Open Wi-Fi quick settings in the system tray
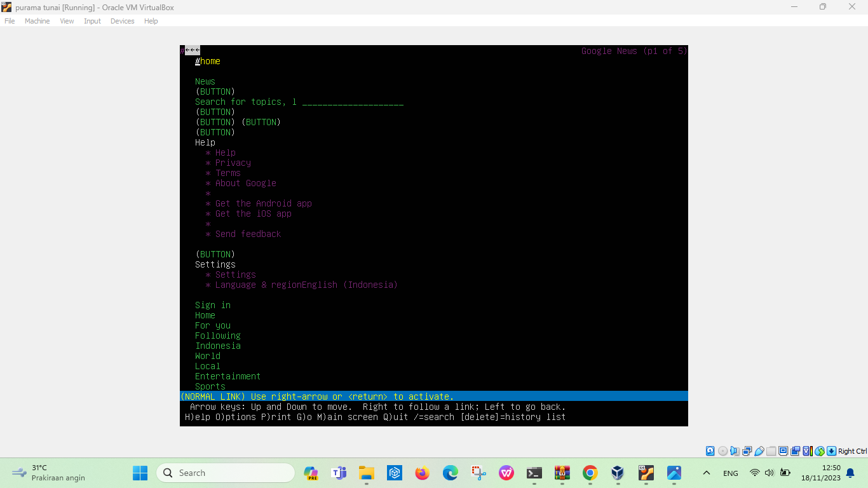Image resolution: width=868 pixels, height=488 pixels. pos(754,473)
